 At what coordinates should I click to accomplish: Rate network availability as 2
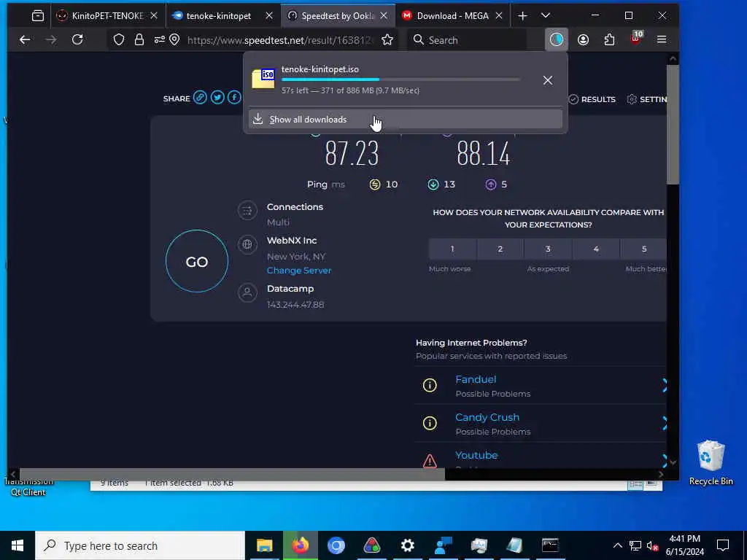(x=500, y=249)
